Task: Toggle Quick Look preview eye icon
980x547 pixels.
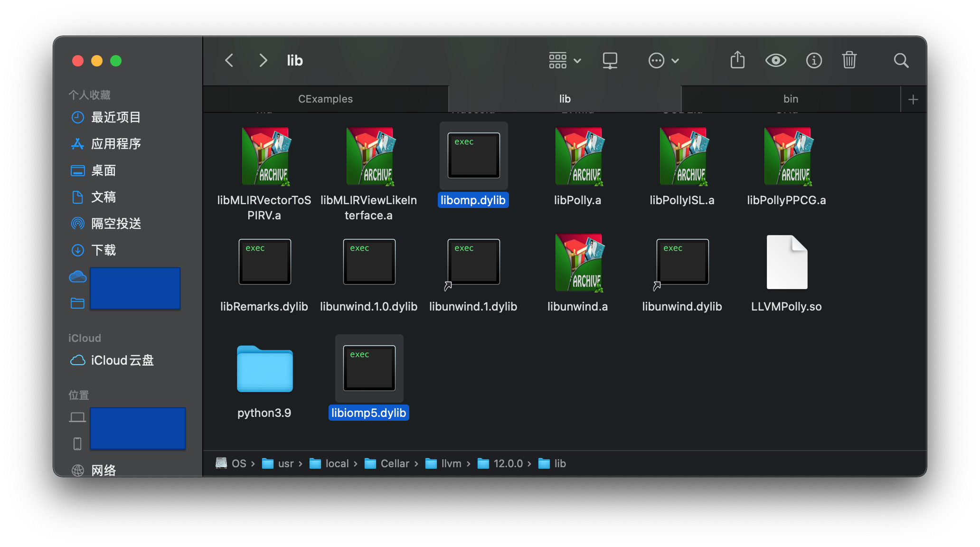Action: point(775,60)
